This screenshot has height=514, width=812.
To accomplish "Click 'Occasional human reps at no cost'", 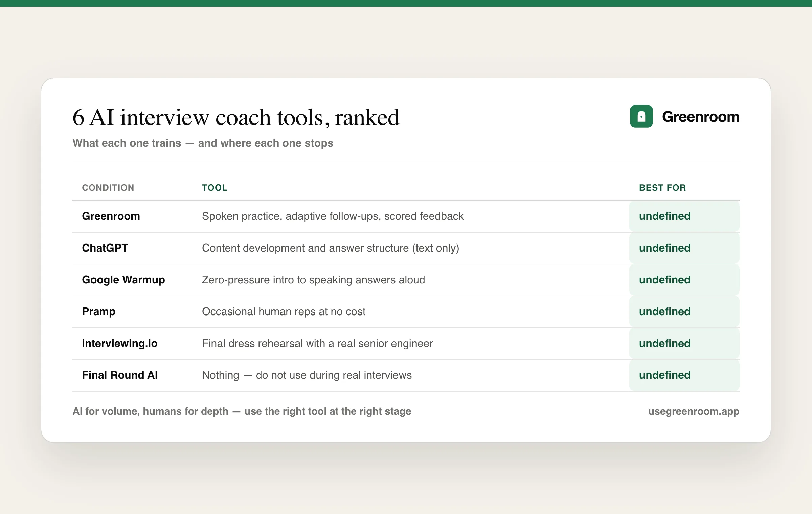I will coord(284,311).
